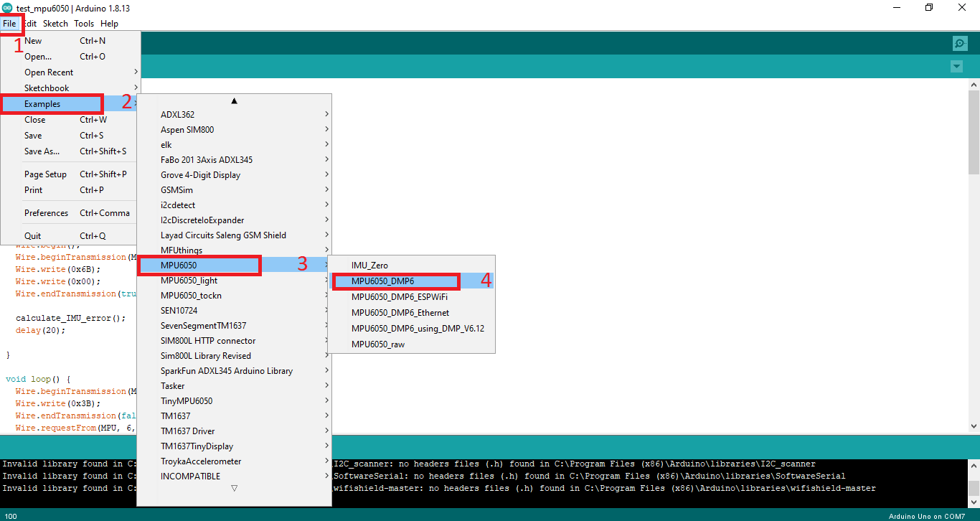
Task: Open MPU6050_DMP6_Ethernet example
Action: tap(411, 313)
